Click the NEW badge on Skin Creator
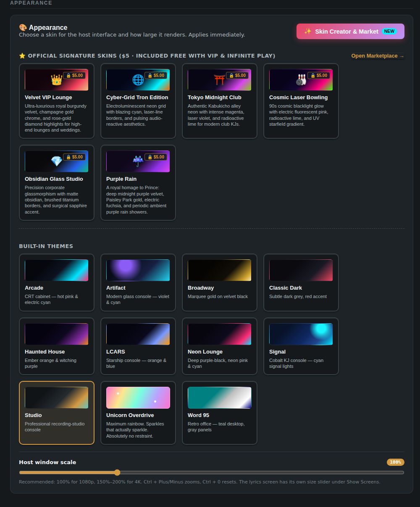 tap(389, 32)
